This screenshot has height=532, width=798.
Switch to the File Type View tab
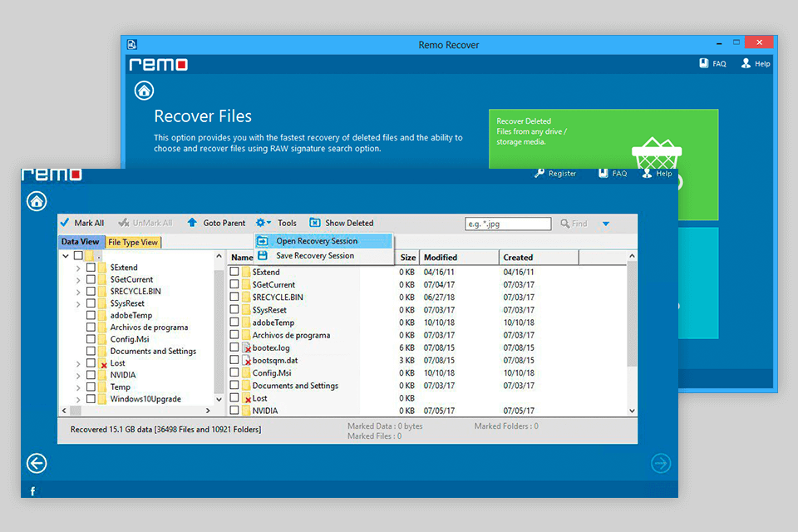pos(133,243)
